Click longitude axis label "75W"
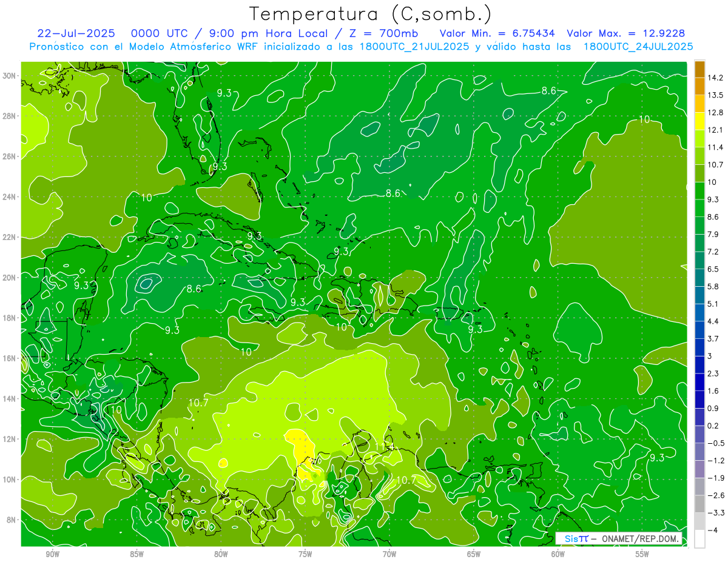The image size is (728, 562). click(x=305, y=554)
